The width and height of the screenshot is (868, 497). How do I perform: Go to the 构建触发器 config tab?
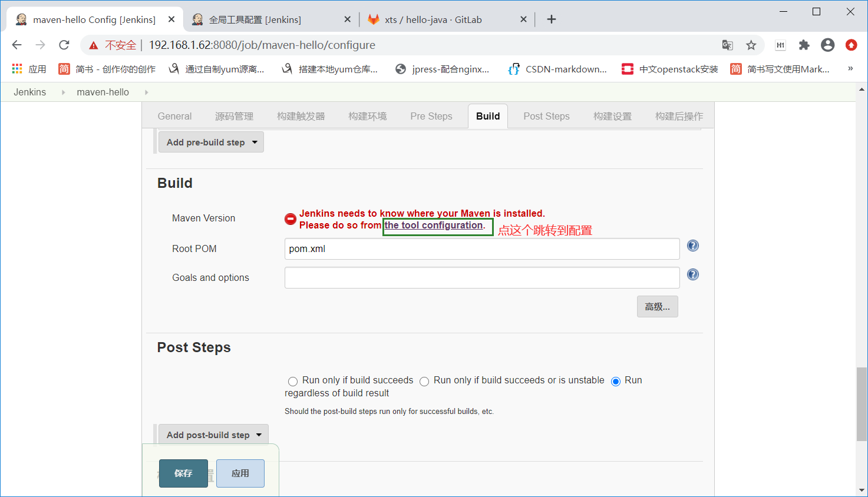click(301, 116)
